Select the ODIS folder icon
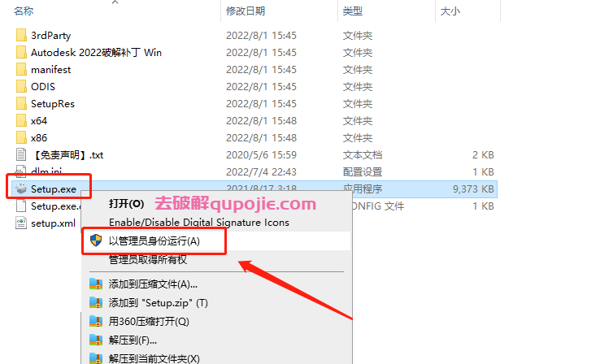 (21, 86)
